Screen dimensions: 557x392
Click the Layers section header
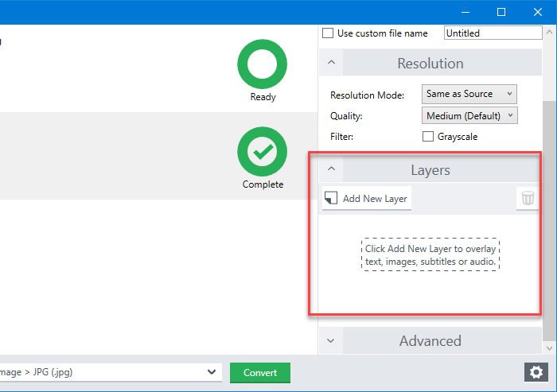pos(430,169)
